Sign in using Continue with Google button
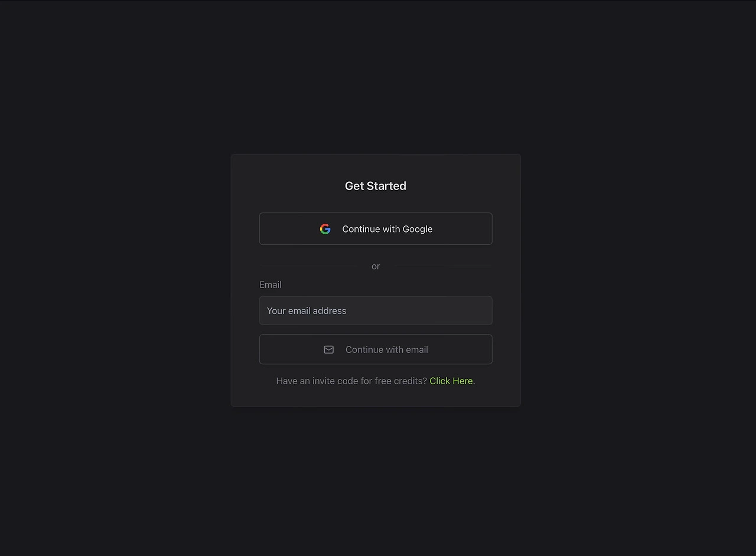Image resolution: width=756 pixels, height=556 pixels. 376,229
